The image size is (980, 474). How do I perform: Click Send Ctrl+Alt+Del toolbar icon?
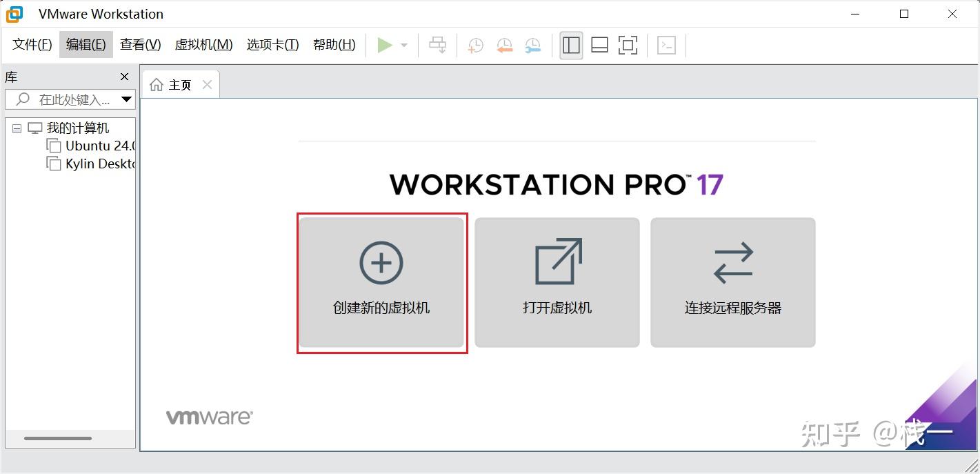tap(437, 46)
